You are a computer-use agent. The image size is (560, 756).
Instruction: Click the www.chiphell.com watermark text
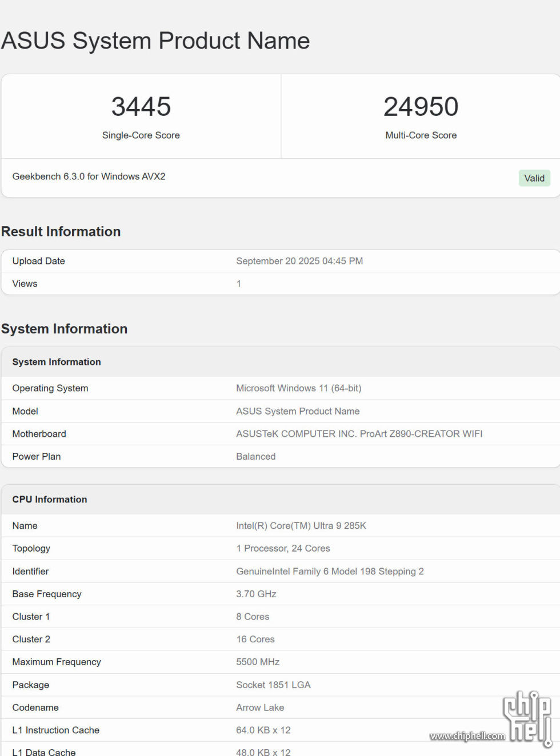coord(467,736)
